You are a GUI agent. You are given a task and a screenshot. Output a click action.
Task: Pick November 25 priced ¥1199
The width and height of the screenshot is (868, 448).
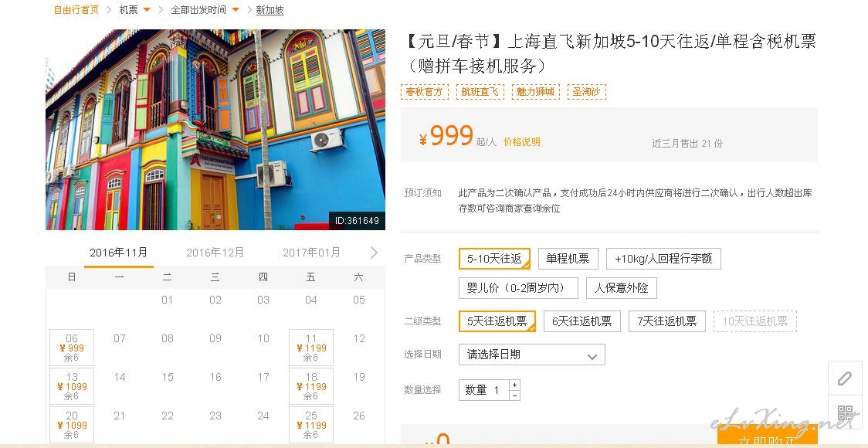[x=311, y=425]
